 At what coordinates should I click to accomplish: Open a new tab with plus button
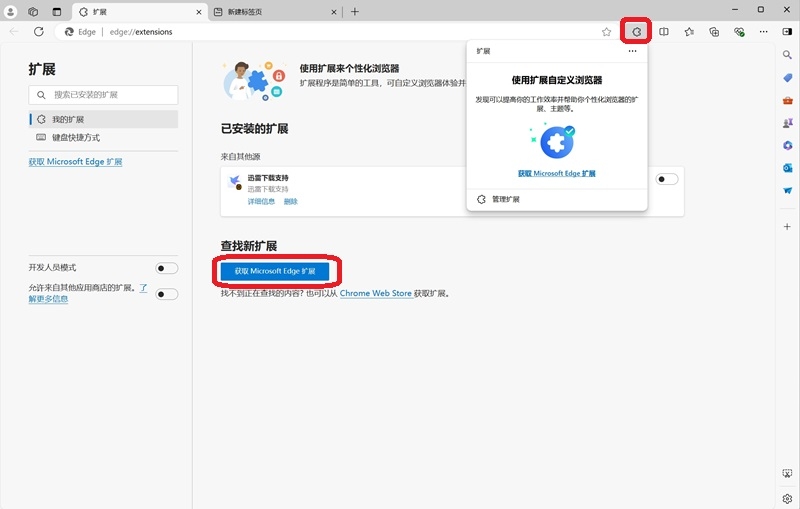(x=355, y=12)
